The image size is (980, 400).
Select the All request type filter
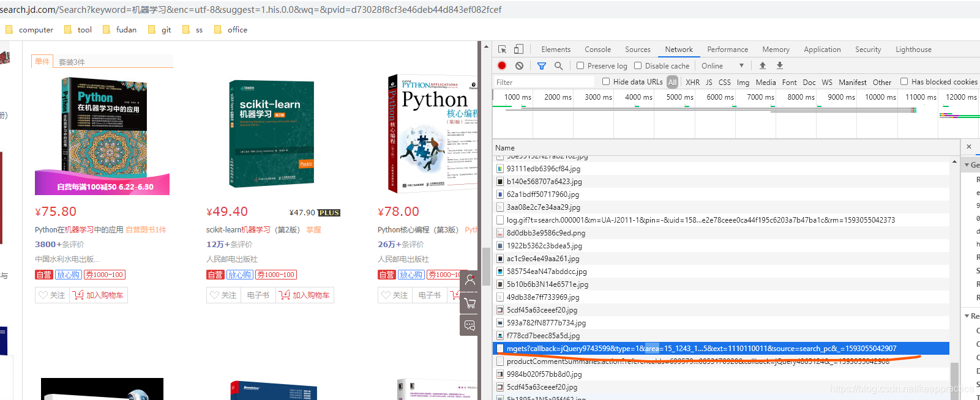673,82
